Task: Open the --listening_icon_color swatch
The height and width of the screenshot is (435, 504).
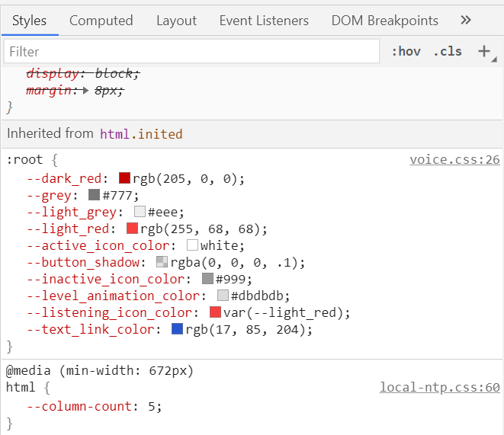Action: pos(215,312)
